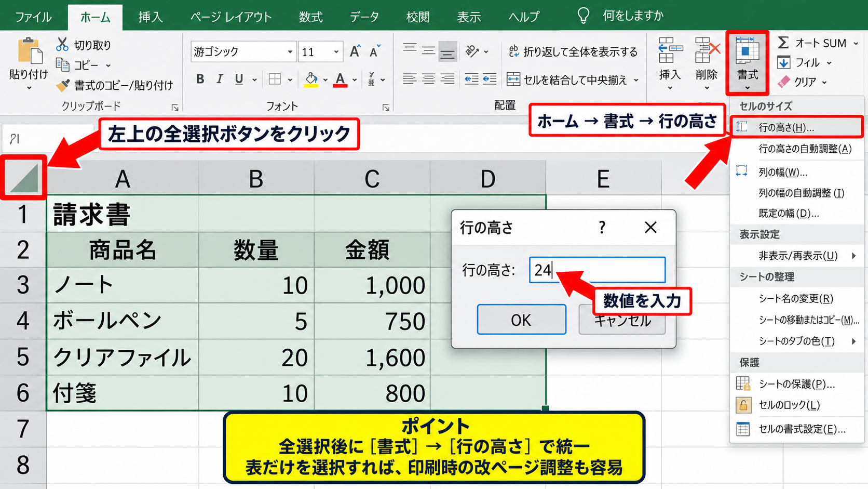Viewport: 868px width, 489px height.
Task: Decrease font size with the small A icon
Action: click(x=375, y=51)
